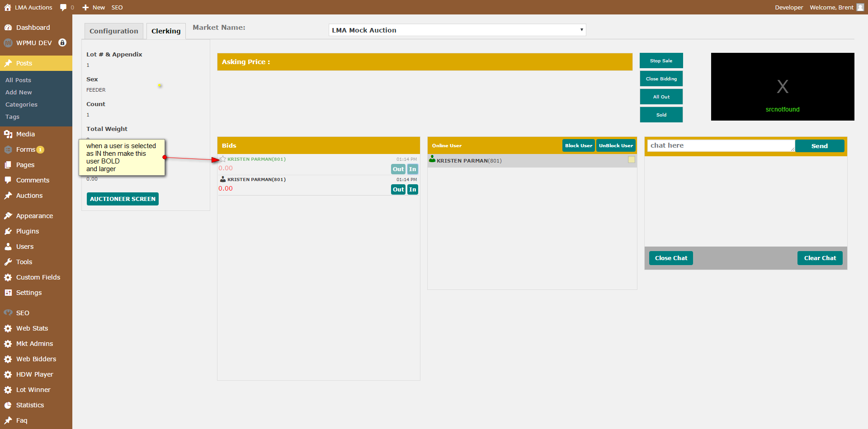Click the chat here input field
868x429 pixels.
721,145
